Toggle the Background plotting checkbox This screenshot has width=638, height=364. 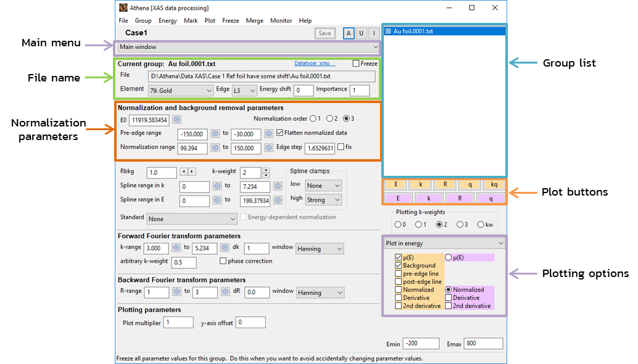click(x=399, y=265)
